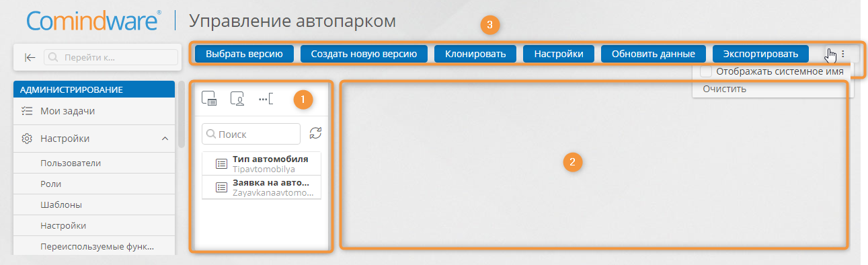868x265 pixels.
Task: Open the record templates icon in panel
Action: 209,100
